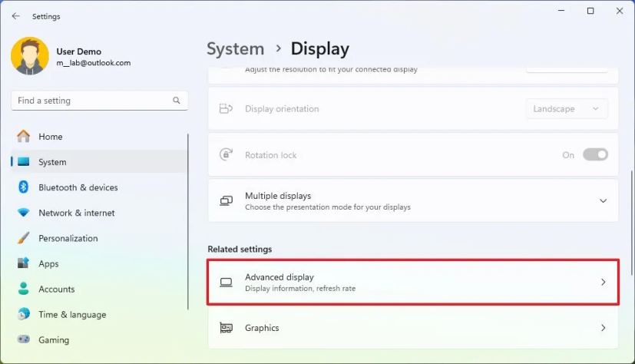Image resolution: width=635 pixels, height=364 pixels.
Task: Click the Personalization paintbrush icon
Action: (24, 237)
